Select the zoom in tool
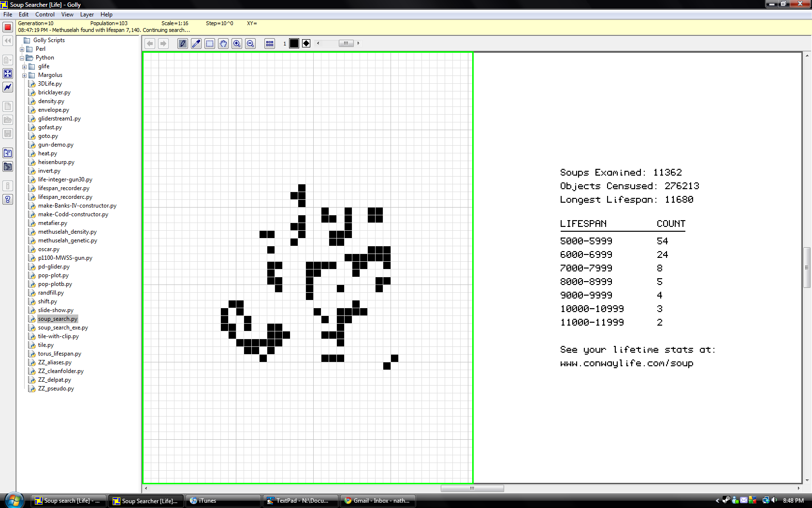Screen dimensions: 812x508 click(x=237, y=44)
